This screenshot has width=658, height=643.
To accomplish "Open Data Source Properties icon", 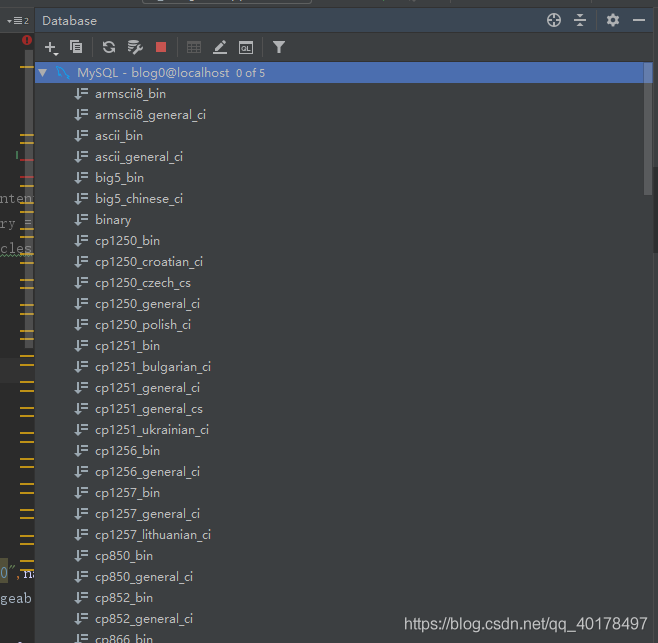I will pyautogui.click(x=135, y=47).
